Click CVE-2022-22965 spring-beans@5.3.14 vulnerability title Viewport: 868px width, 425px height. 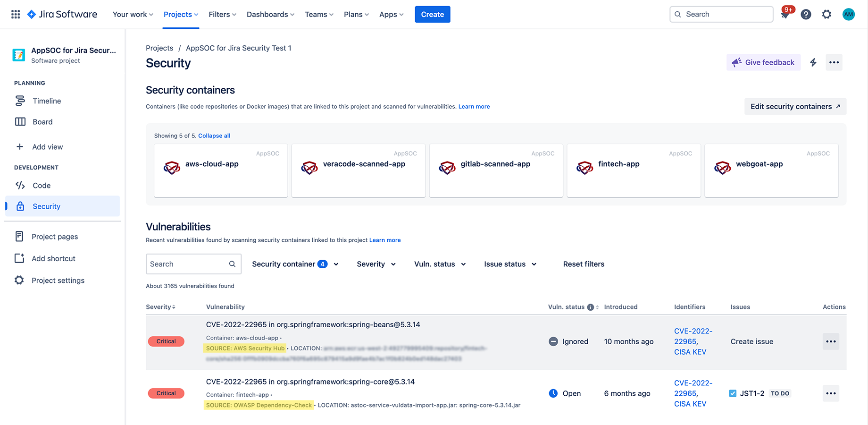point(313,324)
